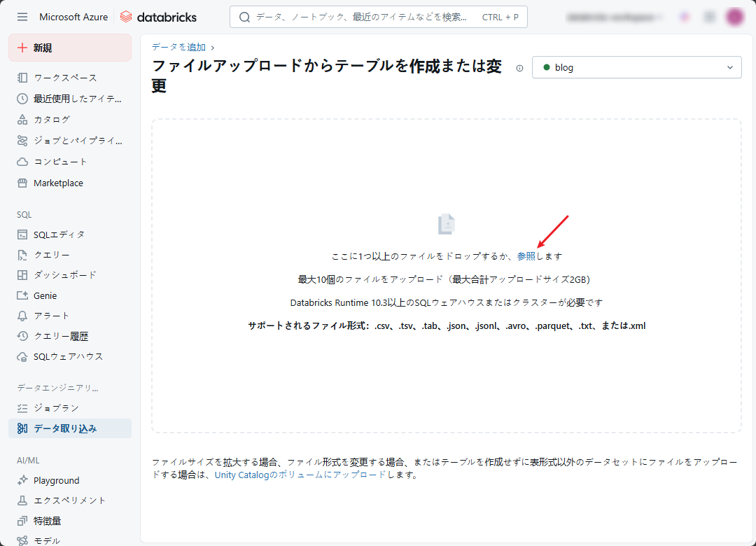Open ダッシュボード menu item
The image size is (756, 546).
70,275
